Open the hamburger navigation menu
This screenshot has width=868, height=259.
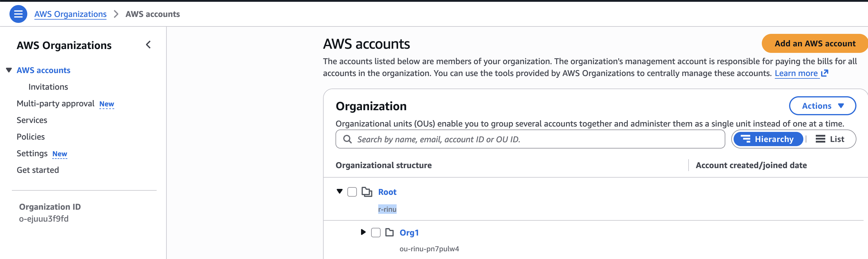click(x=18, y=14)
